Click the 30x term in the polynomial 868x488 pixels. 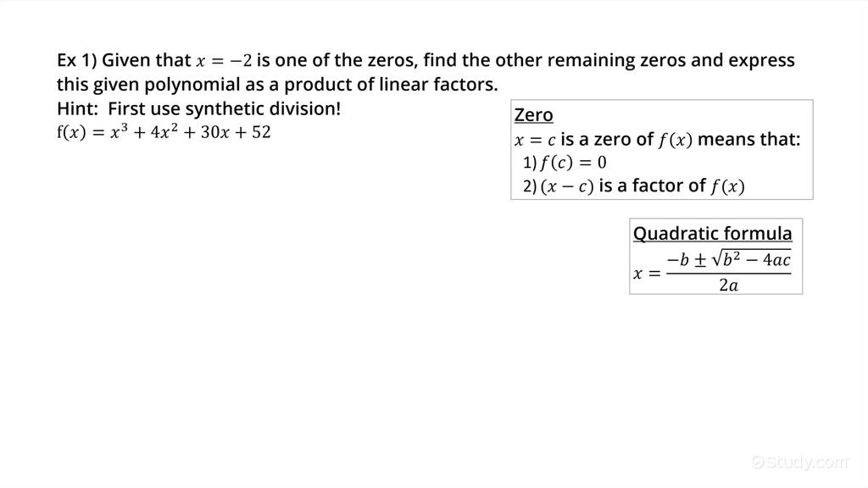click(x=214, y=132)
